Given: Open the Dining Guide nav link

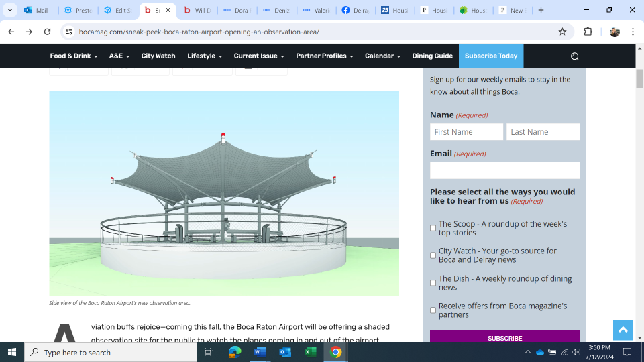Looking at the screenshot, I should tap(433, 56).
